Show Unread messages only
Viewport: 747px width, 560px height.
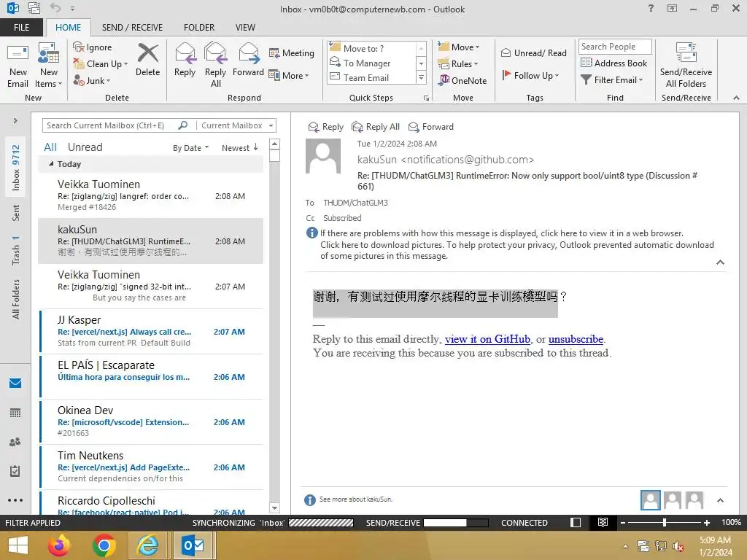point(85,147)
